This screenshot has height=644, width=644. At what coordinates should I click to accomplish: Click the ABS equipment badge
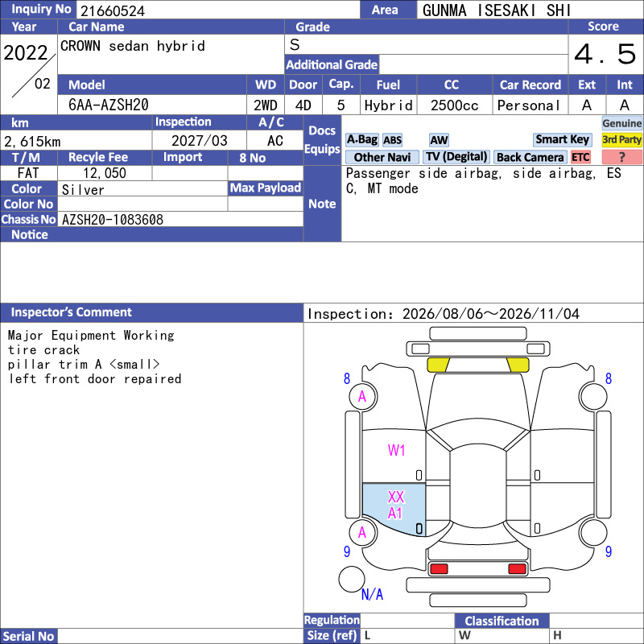coord(392,140)
